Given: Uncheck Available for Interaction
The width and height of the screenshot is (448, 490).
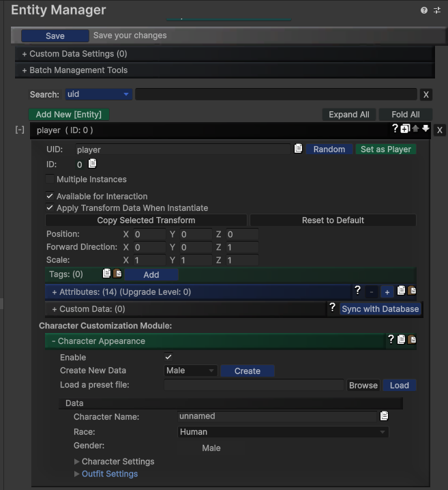Looking at the screenshot, I should point(50,196).
